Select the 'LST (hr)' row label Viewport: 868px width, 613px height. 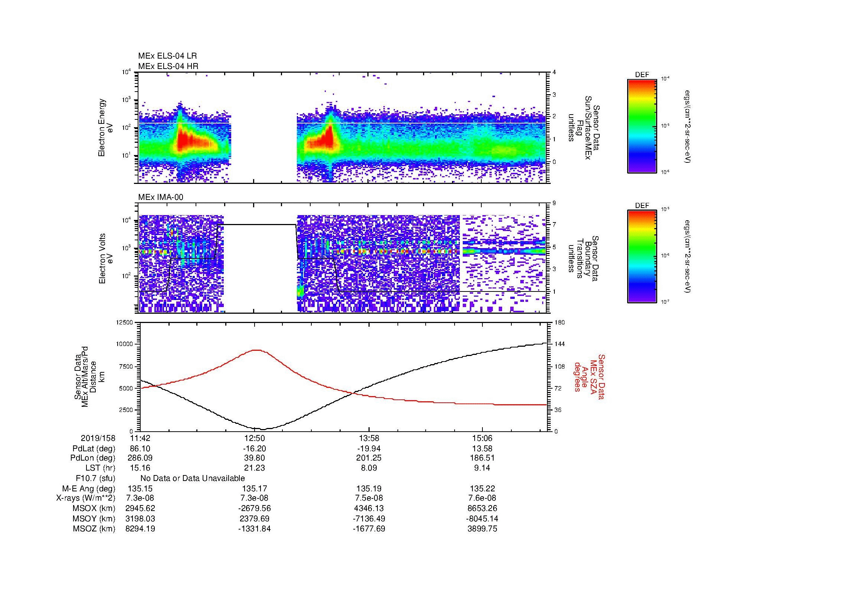click(x=100, y=469)
